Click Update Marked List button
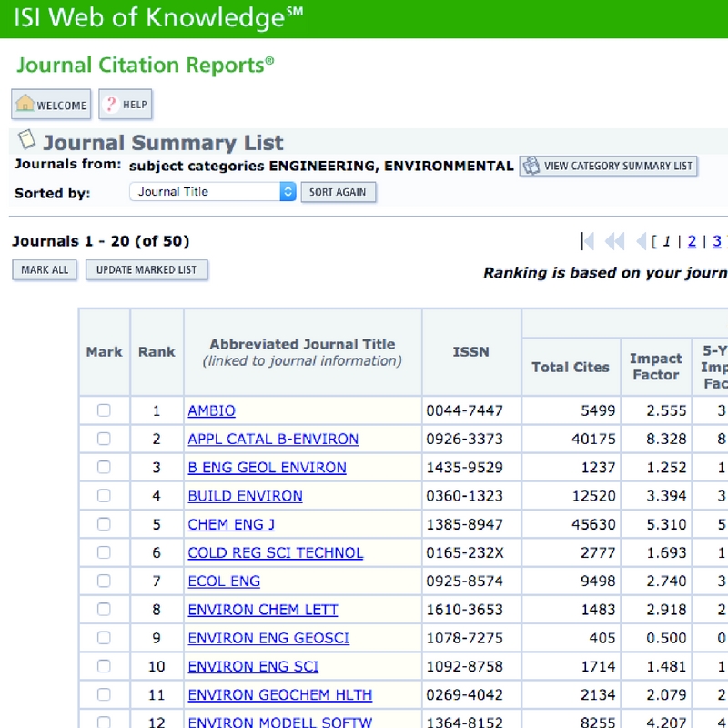The height and width of the screenshot is (728, 728). [x=147, y=270]
